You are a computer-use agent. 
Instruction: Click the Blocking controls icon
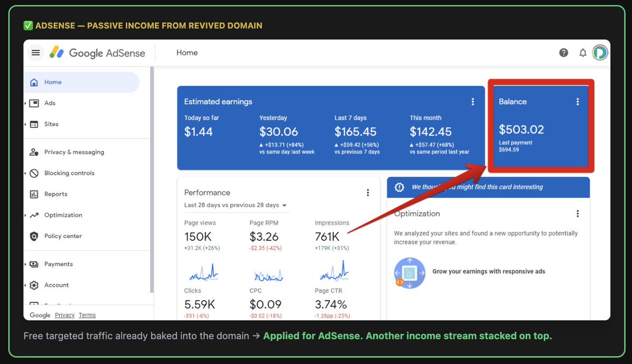pyautogui.click(x=34, y=173)
